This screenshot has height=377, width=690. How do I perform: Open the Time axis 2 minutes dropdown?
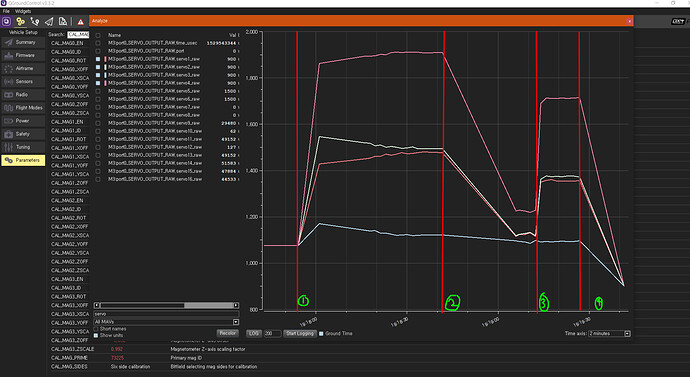(609, 333)
